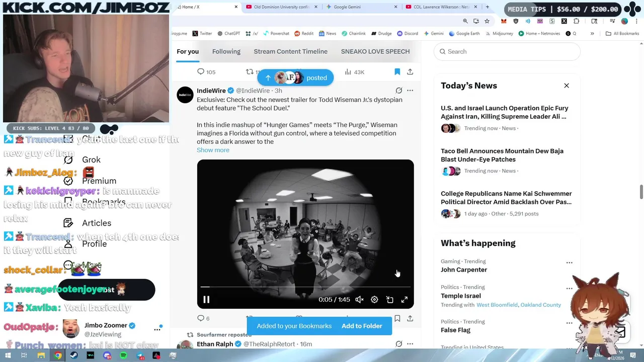View analytics showing 43K views

354,72
